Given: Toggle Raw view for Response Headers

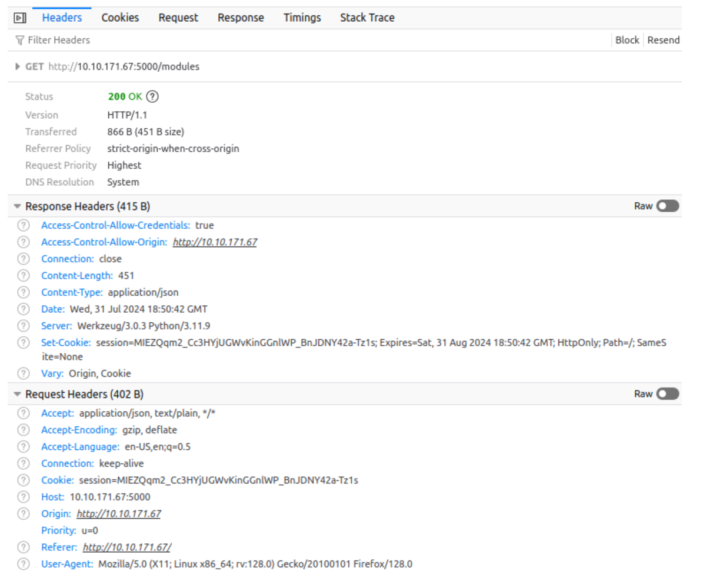Looking at the screenshot, I should pos(668,206).
